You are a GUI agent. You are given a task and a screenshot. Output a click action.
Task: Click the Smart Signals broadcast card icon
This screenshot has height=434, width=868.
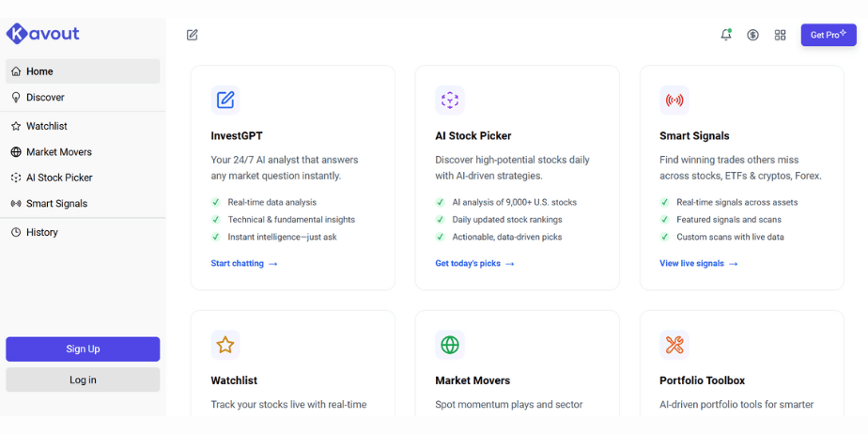pyautogui.click(x=674, y=101)
